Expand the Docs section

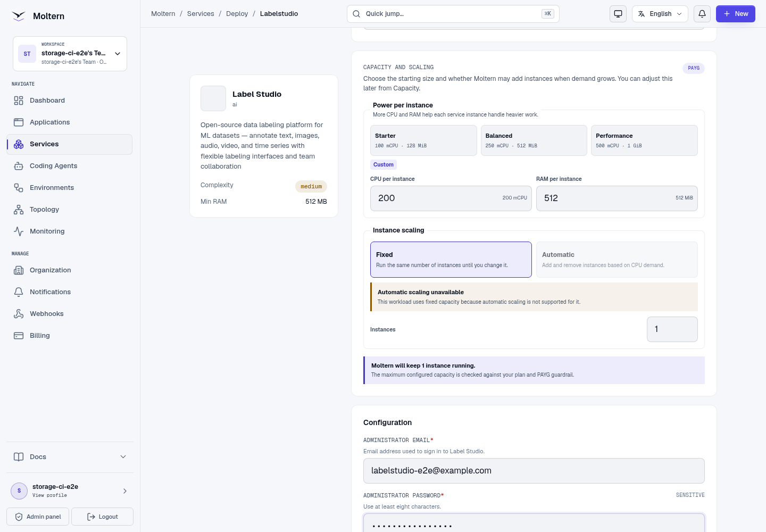(x=70, y=457)
